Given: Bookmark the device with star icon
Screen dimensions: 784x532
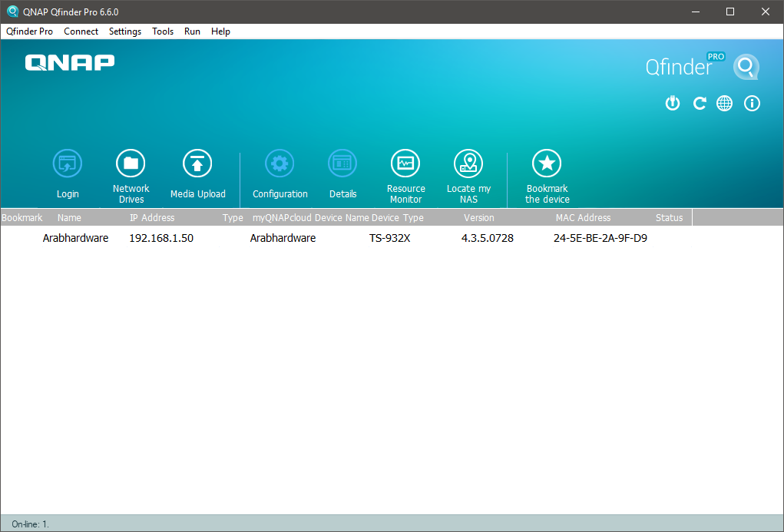Looking at the screenshot, I should tap(547, 164).
